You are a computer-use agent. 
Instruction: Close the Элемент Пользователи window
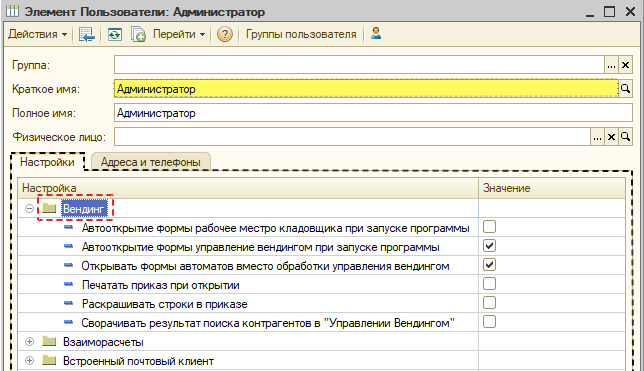[630, 12]
